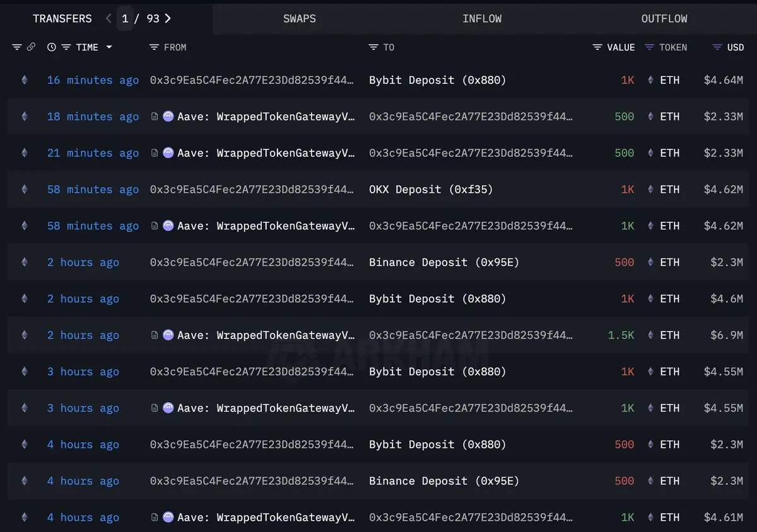Viewport: 757px width, 532px height.
Task: Click the clock icon beside TIME header
Action: pyautogui.click(x=52, y=47)
